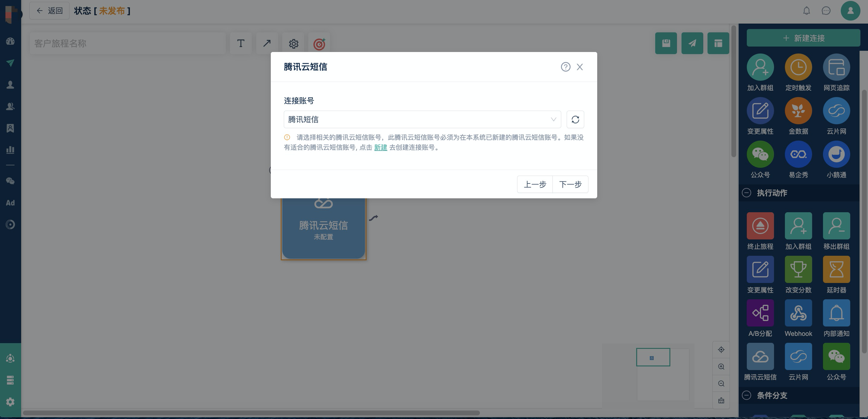
Task: Click the minimap viewport thumbnail
Action: tap(653, 357)
